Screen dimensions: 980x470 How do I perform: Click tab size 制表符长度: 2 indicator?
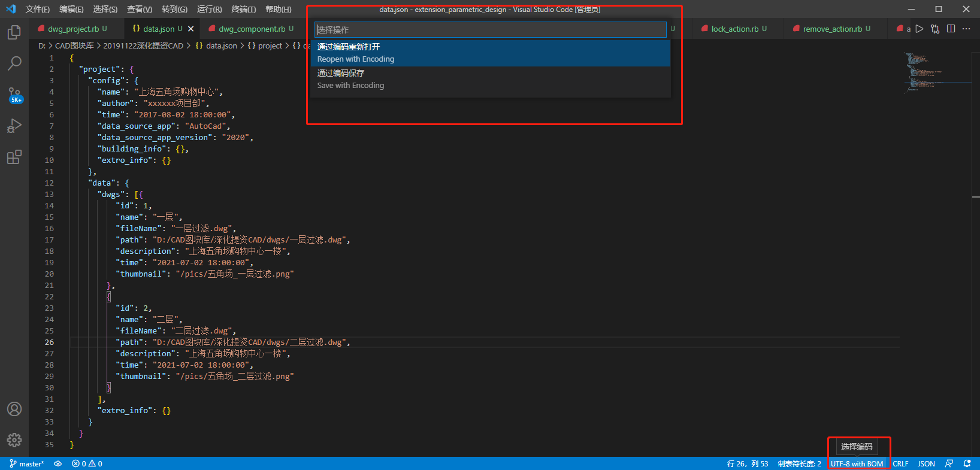tap(799, 463)
